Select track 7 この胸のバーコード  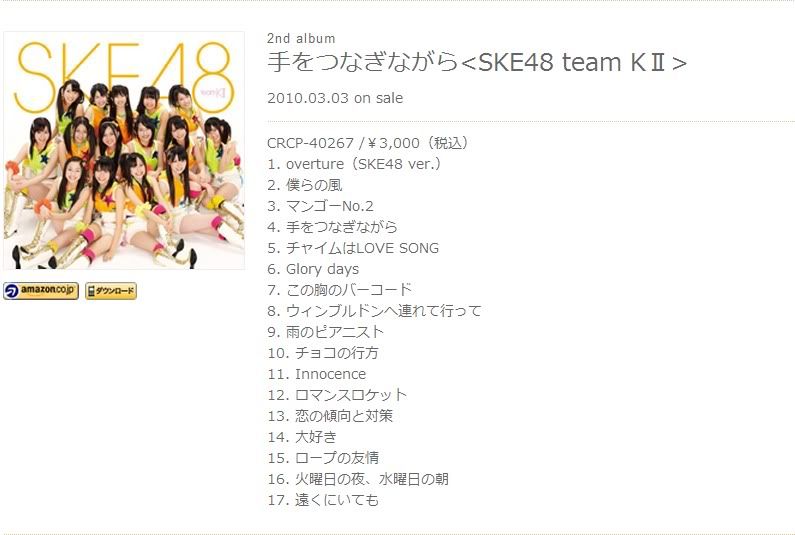click(x=340, y=290)
